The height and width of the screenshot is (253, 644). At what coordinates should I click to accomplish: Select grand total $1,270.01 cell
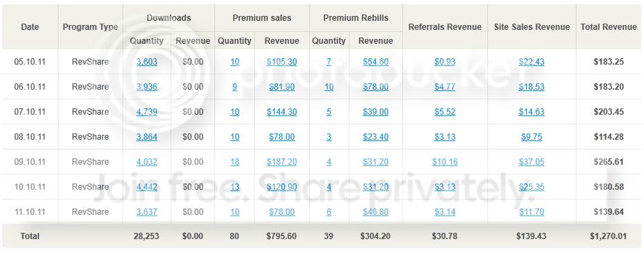coord(608,236)
